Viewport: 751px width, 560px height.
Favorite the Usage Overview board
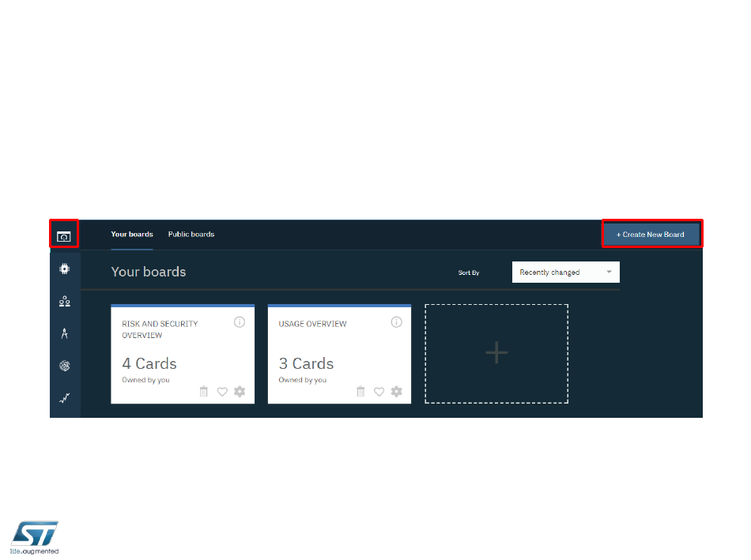(379, 392)
